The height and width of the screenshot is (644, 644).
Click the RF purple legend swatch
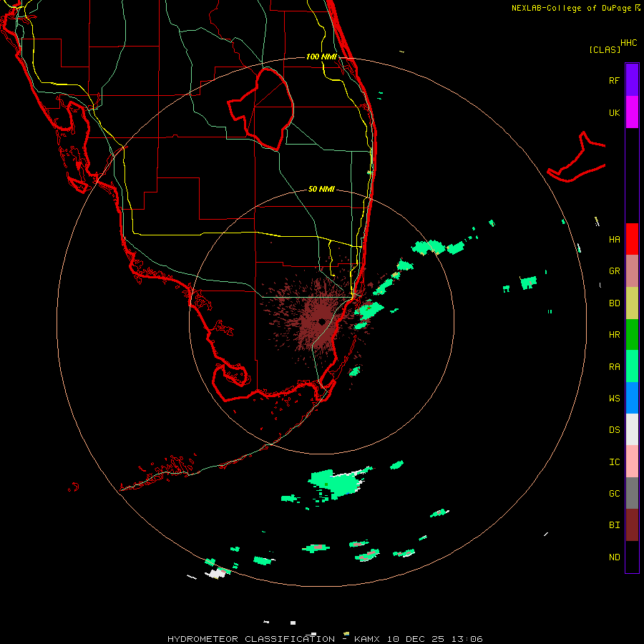coord(632,79)
